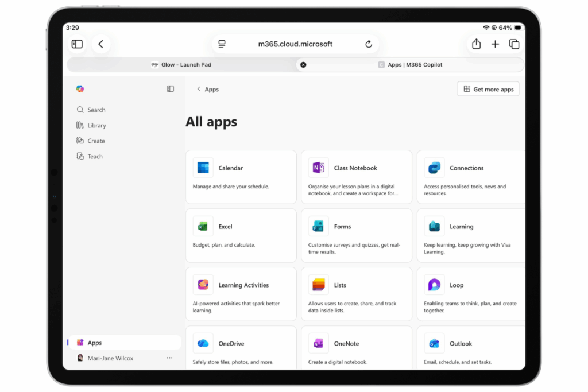Select Library in the sidebar
The width and height of the screenshot is (588, 392).
pos(96,126)
